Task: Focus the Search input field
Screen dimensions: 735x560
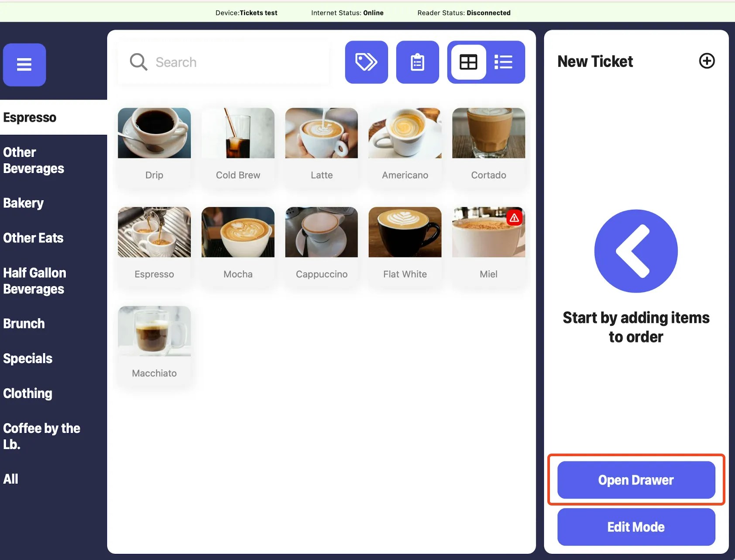Action: click(223, 62)
